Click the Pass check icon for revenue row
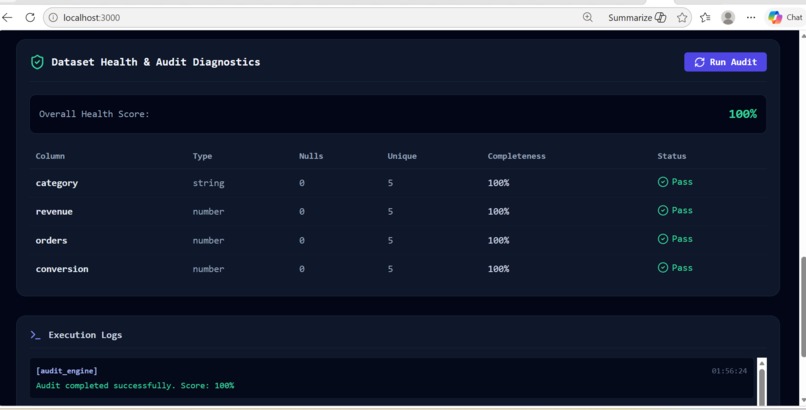The image size is (806, 410). [663, 211]
